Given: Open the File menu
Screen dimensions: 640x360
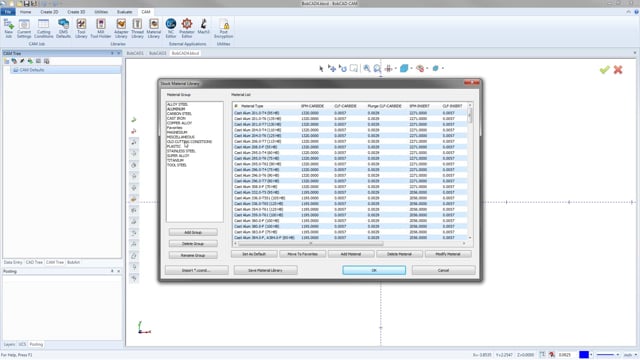Looking at the screenshot, I should pos(8,12).
